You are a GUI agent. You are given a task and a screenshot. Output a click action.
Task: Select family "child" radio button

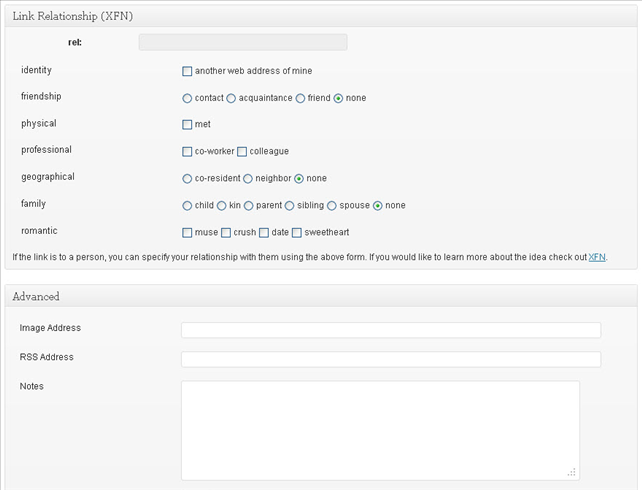click(x=187, y=205)
